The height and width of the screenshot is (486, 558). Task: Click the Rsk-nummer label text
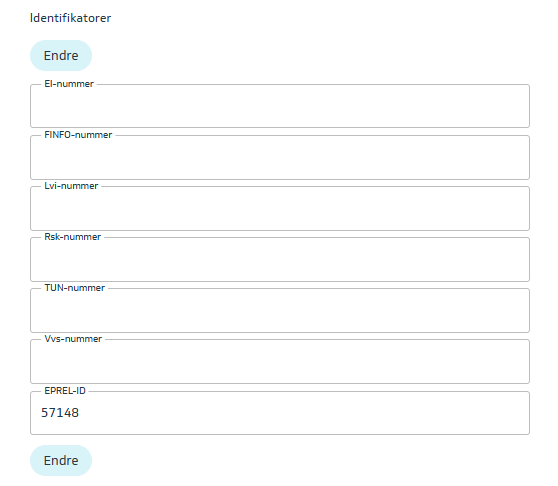72,237
